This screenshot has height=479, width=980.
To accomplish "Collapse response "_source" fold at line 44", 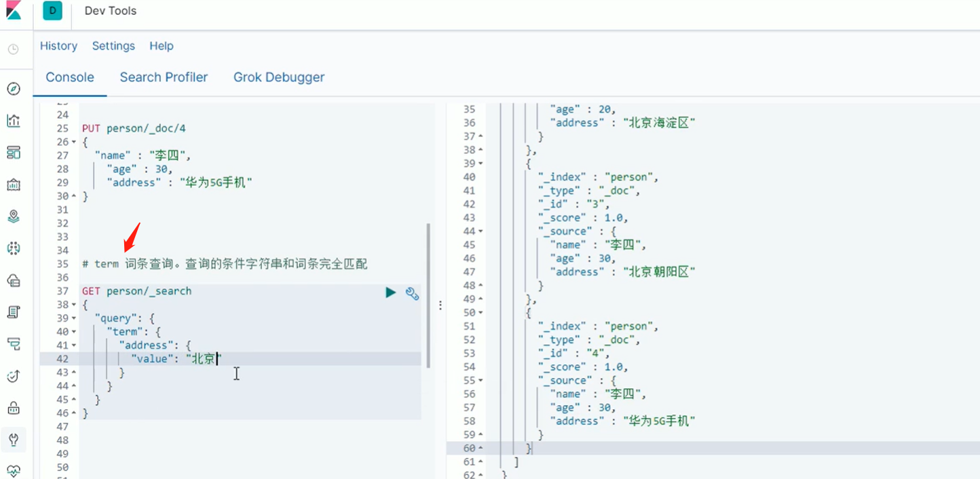I will click(x=480, y=231).
